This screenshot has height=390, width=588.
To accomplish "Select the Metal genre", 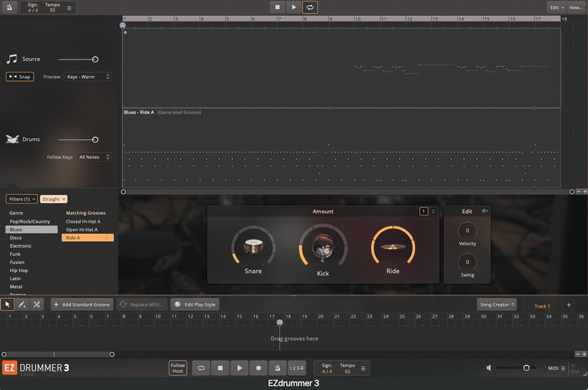I will pos(16,286).
